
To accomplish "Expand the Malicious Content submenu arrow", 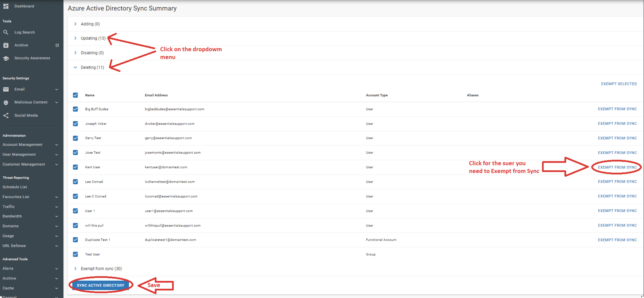I will (57, 103).
